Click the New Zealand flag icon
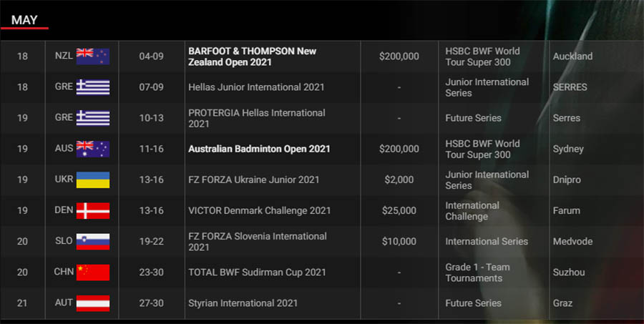This screenshot has height=324, width=644. tap(93, 57)
